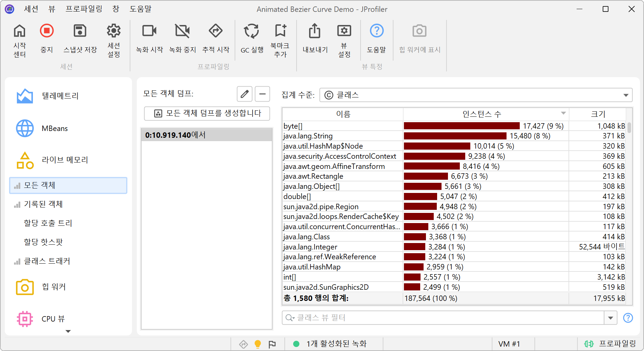644x351 pixels.
Task: Click into the 클래스 뷰 필터 field
Action: 444,318
